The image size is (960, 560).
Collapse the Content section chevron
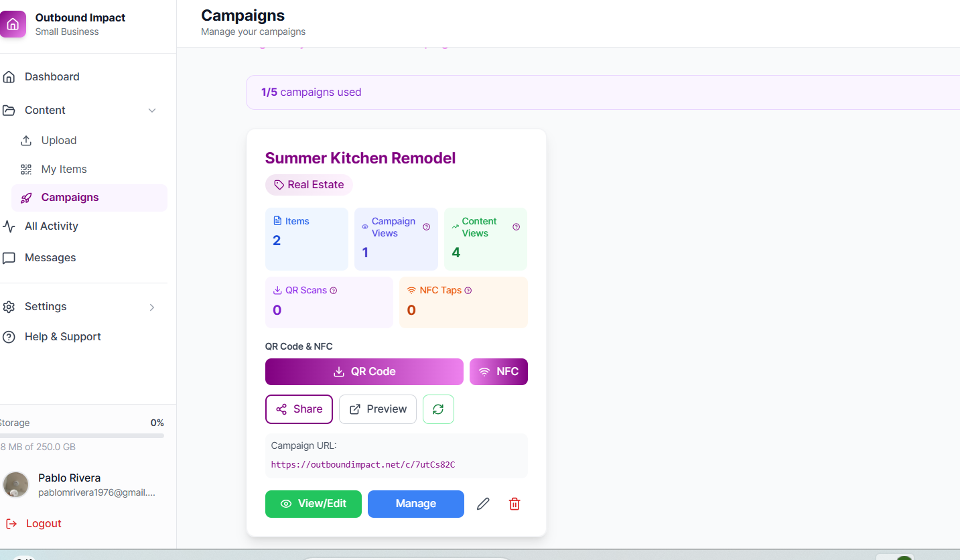[x=152, y=110]
